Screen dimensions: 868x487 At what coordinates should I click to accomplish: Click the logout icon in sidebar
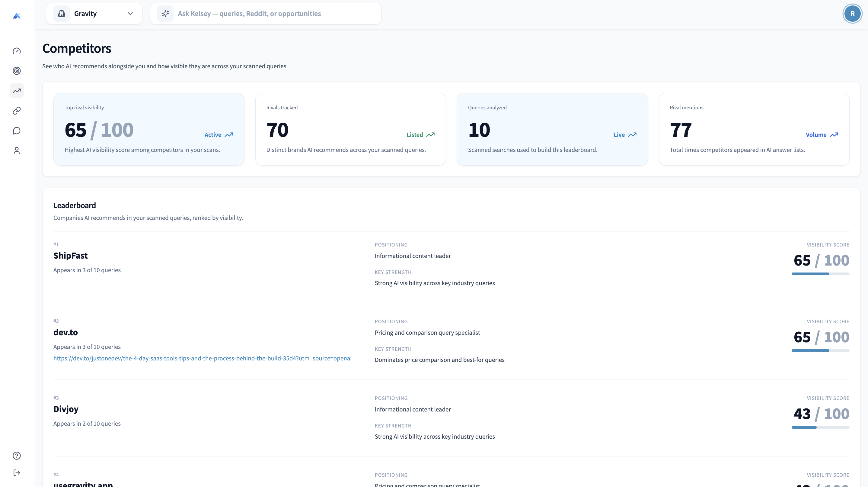tap(17, 472)
